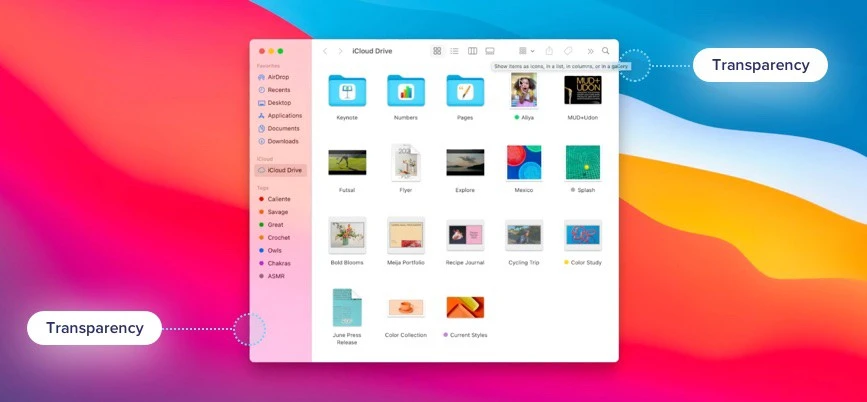The image size is (867, 402).
Task: Switch to column view
Action: pos(472,51)
